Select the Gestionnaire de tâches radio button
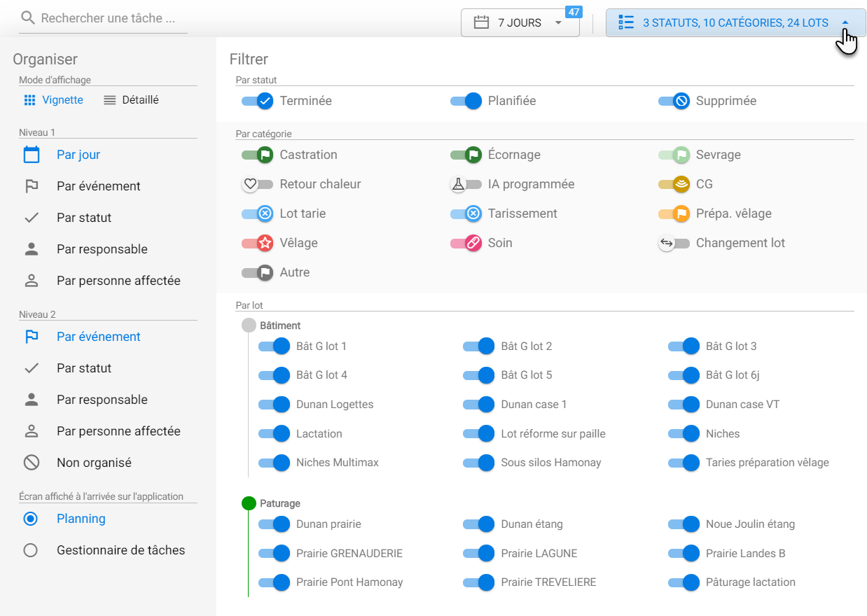Image resolution: width=867 pixels, height=616 pixels. [30, 550]
